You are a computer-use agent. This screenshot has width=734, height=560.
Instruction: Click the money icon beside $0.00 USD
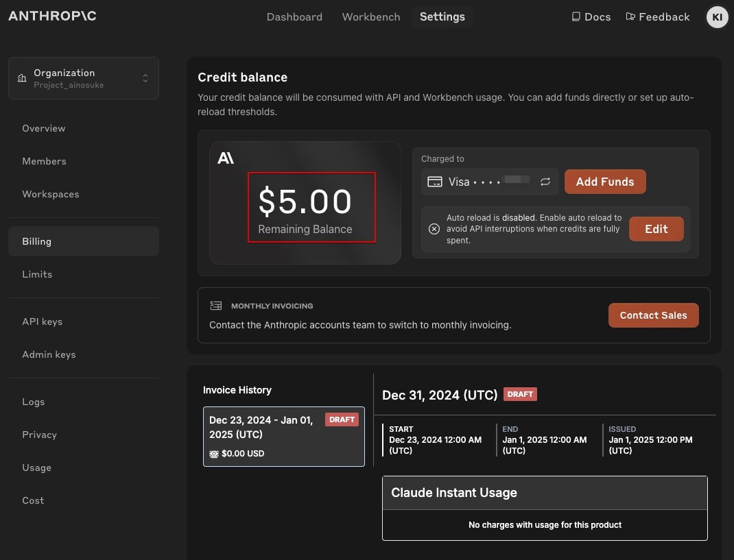214,454
